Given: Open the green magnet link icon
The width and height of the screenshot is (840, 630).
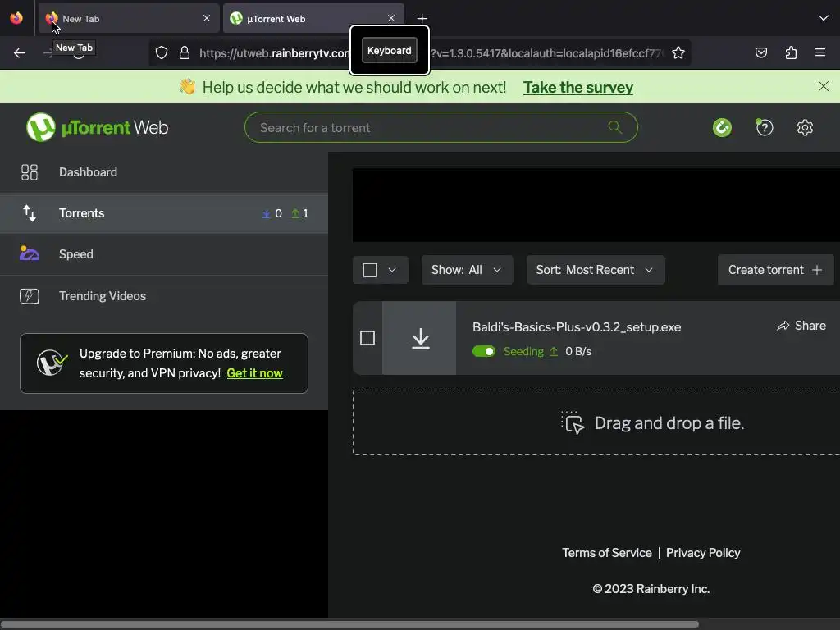Looking at the screenshot, I should pyautogui.click(x=722, y=127).
